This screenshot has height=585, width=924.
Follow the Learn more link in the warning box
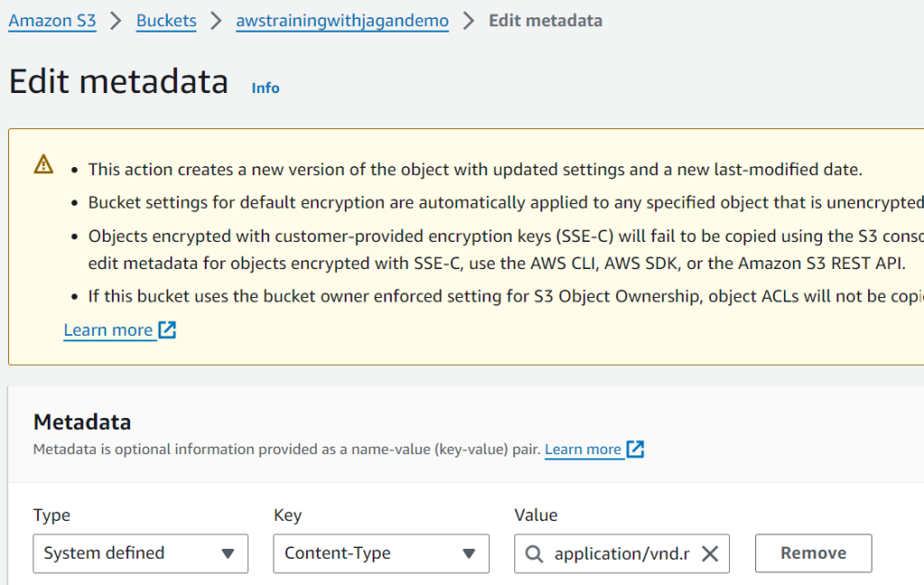click(x=108, y=330)
